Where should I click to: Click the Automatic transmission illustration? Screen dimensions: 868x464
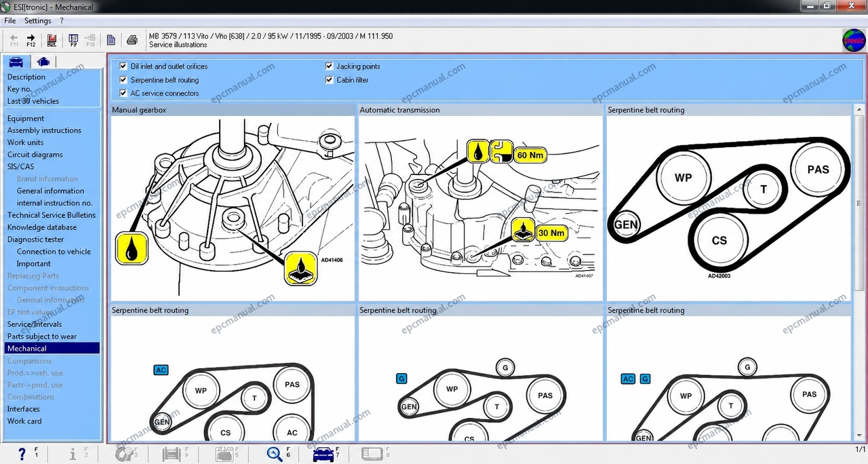[480, 208]
